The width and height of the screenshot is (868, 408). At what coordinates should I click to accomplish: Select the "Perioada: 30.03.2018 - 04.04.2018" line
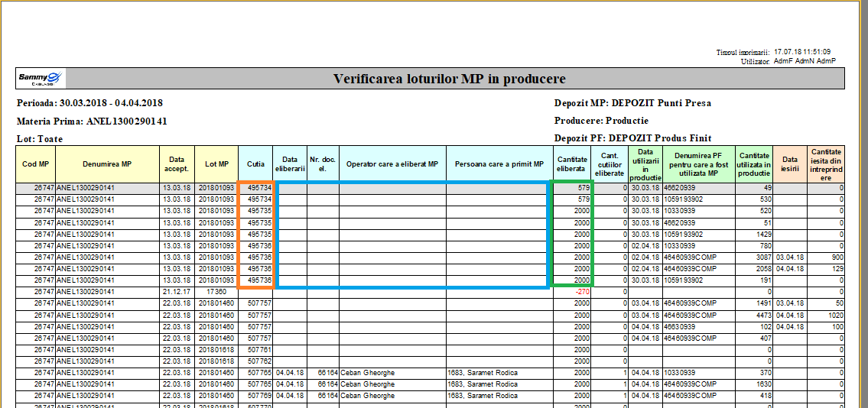coord(89,103)
